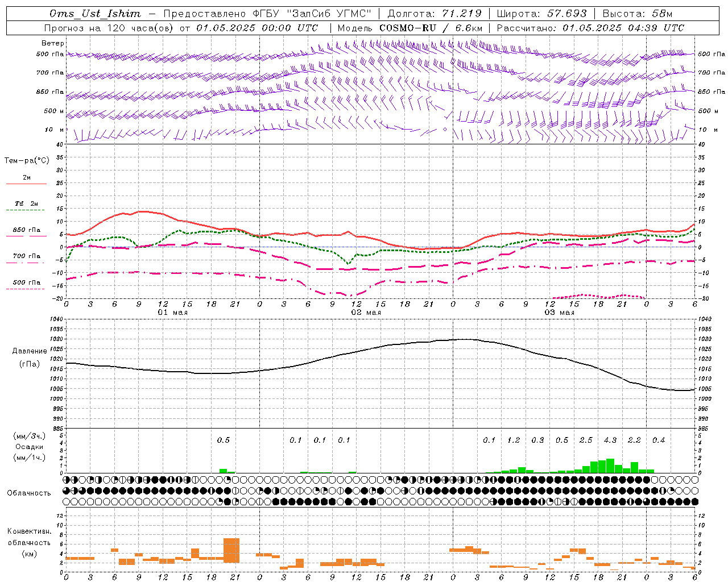Click the 700 гПа temperature legend entry
This screenshot has width=728, height=582.
point(27,256)
